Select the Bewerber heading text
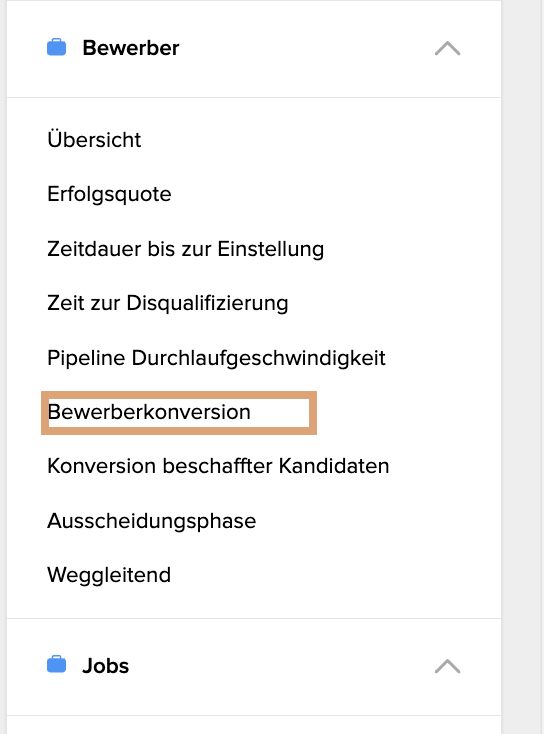The image size is (544, 734). tap(131, 48)
